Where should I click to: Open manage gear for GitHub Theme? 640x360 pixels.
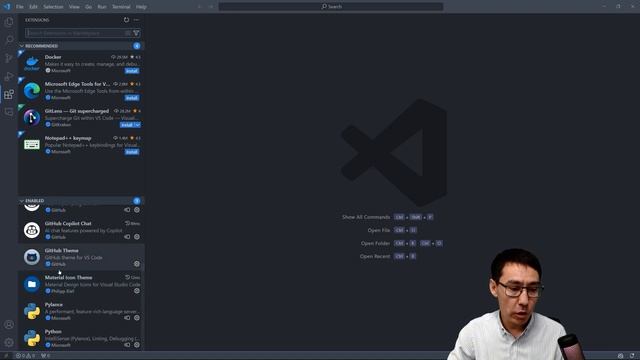point(137,264)
